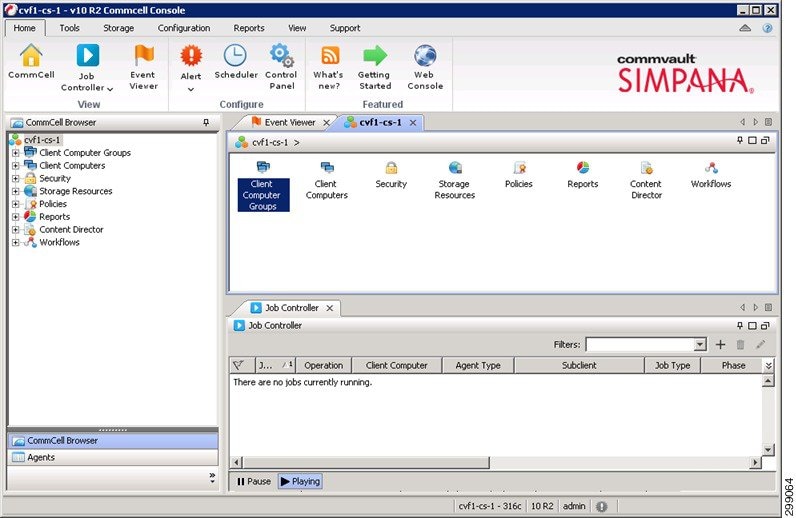Open Event Viewer ribbon icon
The height and width of the screenshot is (518, 796).
pyautogui.click(x=144, y=55)
